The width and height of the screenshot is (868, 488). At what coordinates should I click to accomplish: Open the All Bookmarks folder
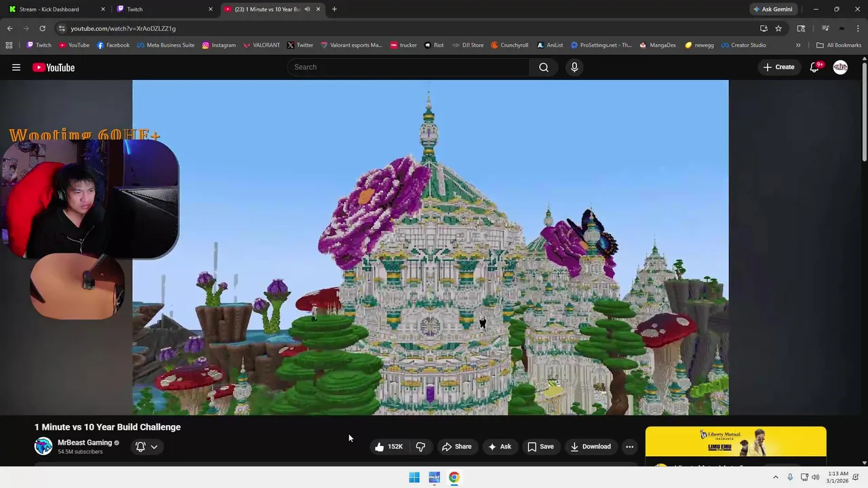coord(839,45)
